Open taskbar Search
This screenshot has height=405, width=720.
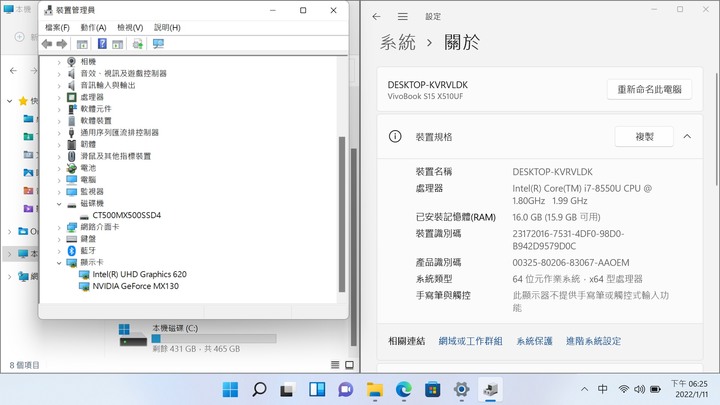point(259,389)
